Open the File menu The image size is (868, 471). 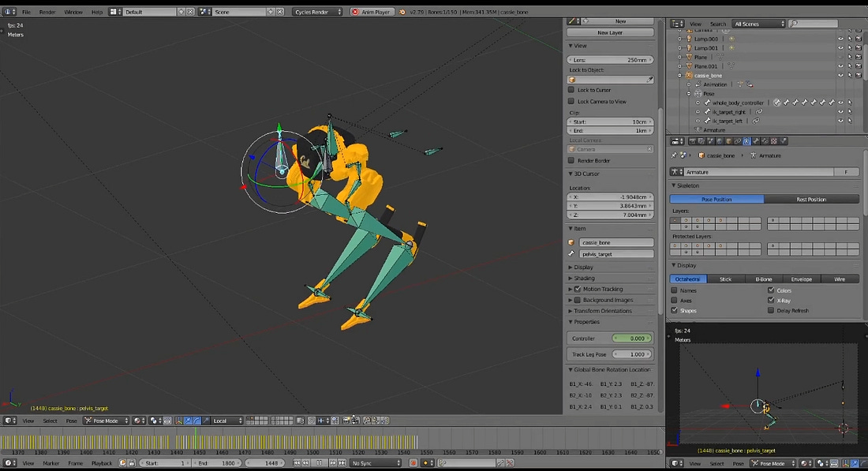[x=26, y=12]
